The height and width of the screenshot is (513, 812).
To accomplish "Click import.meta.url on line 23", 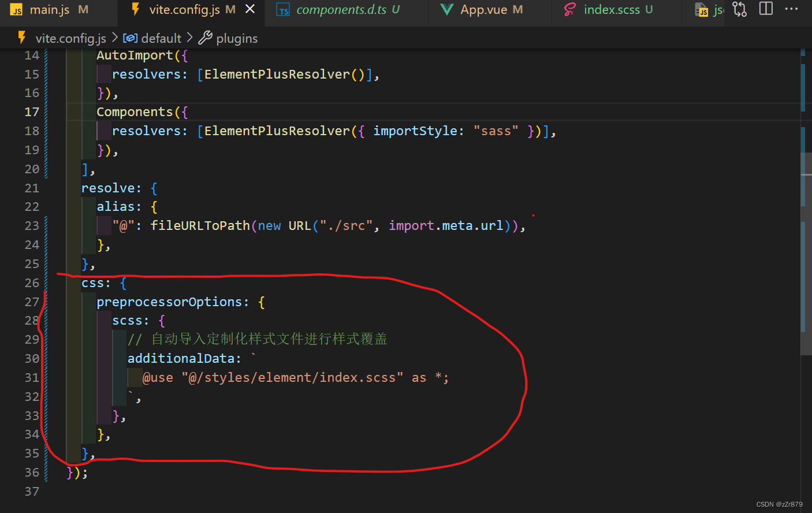I will 446,226.
